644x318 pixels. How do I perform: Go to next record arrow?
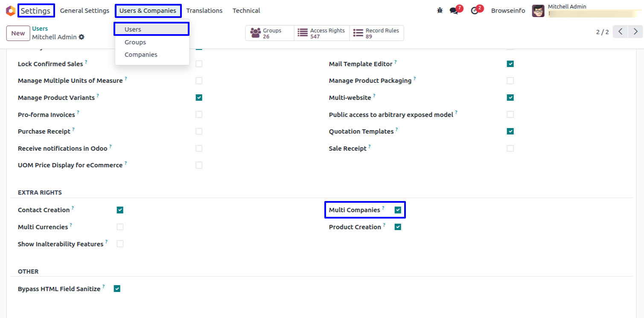[635, 32]
